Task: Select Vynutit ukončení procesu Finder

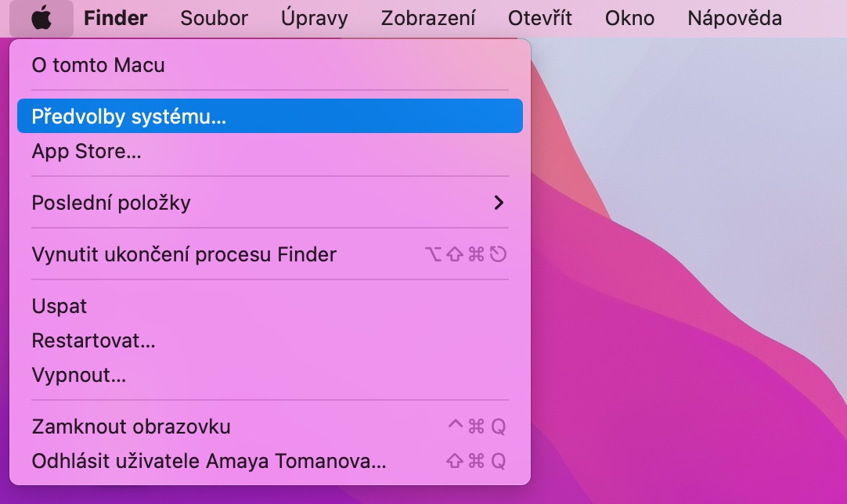Action: point(184,254)
